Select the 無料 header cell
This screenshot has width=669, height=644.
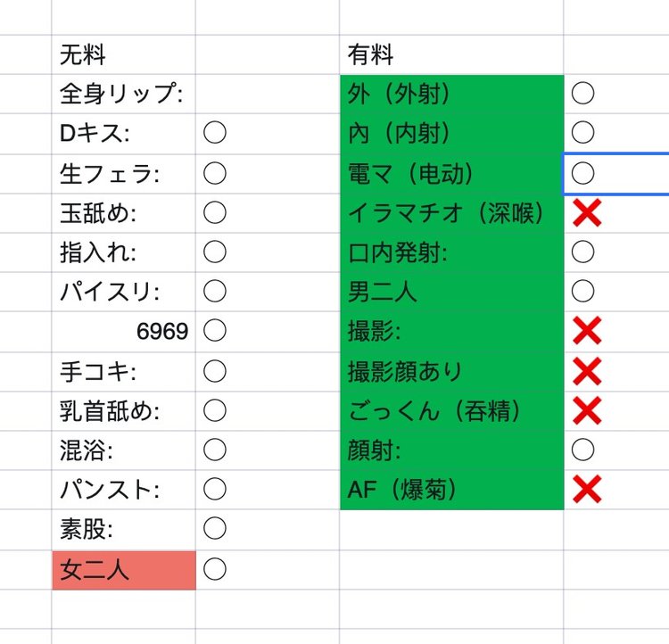[123, 55]
